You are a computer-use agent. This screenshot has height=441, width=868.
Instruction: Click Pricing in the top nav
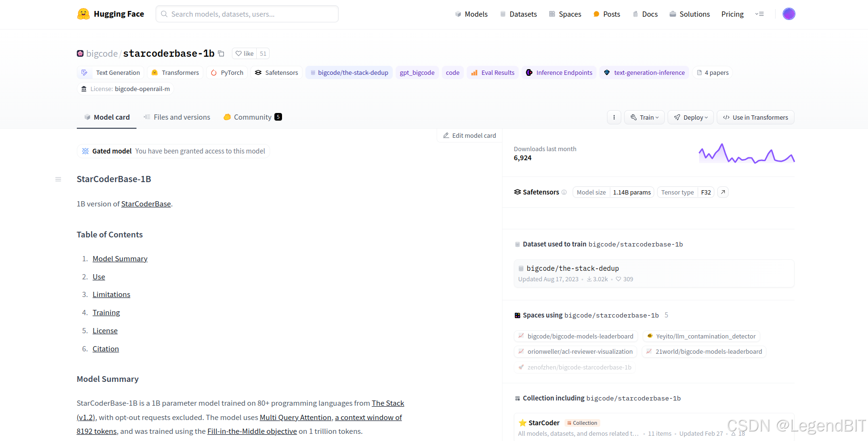click(x=732, y=14)
